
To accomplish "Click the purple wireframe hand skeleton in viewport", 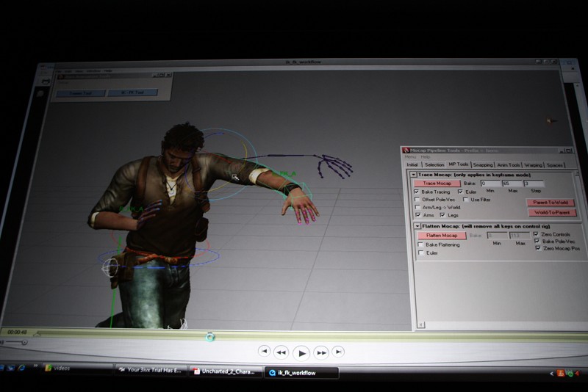I will tap(335, 166).
